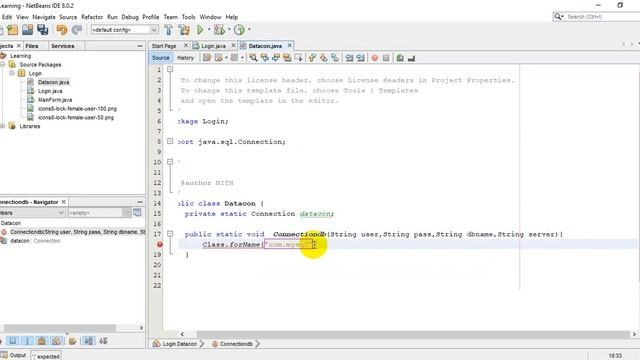
Task: Open the Tools menu
Action: 188,17
